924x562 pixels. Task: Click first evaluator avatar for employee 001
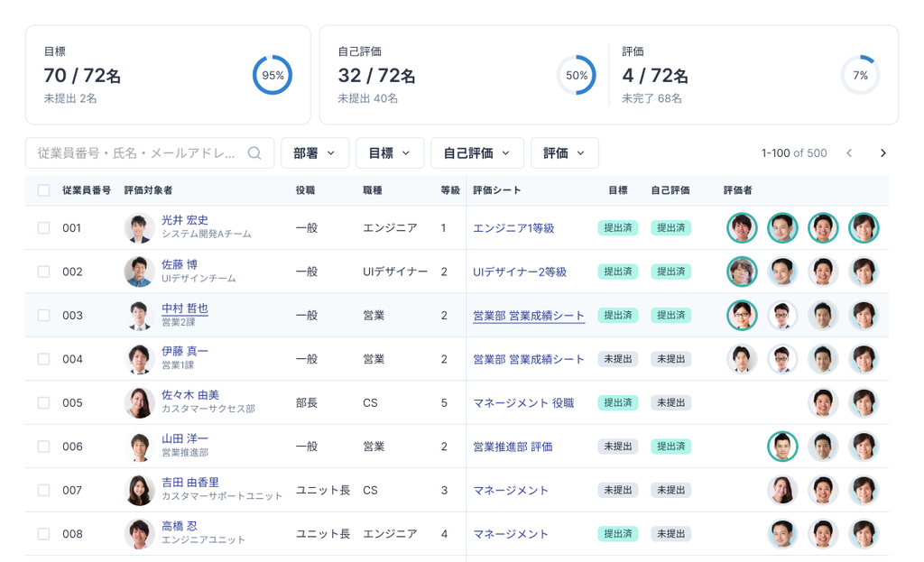point(742,228)
